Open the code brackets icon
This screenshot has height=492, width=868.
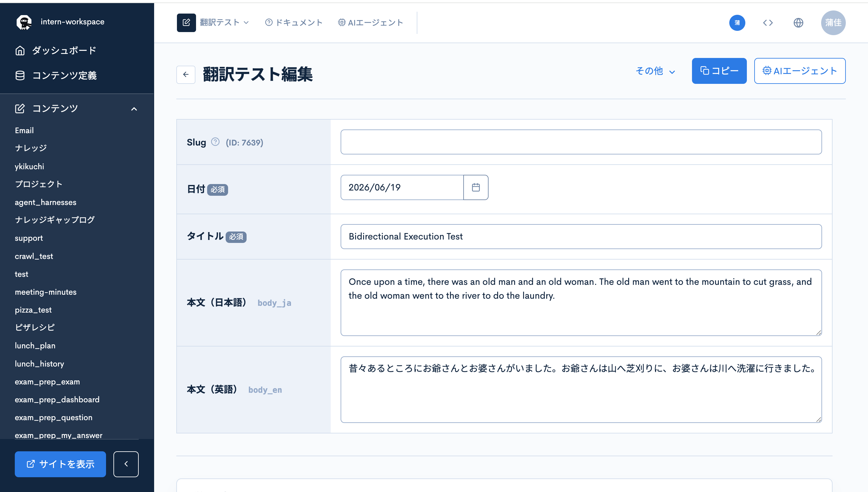click(x=768, y=23)
